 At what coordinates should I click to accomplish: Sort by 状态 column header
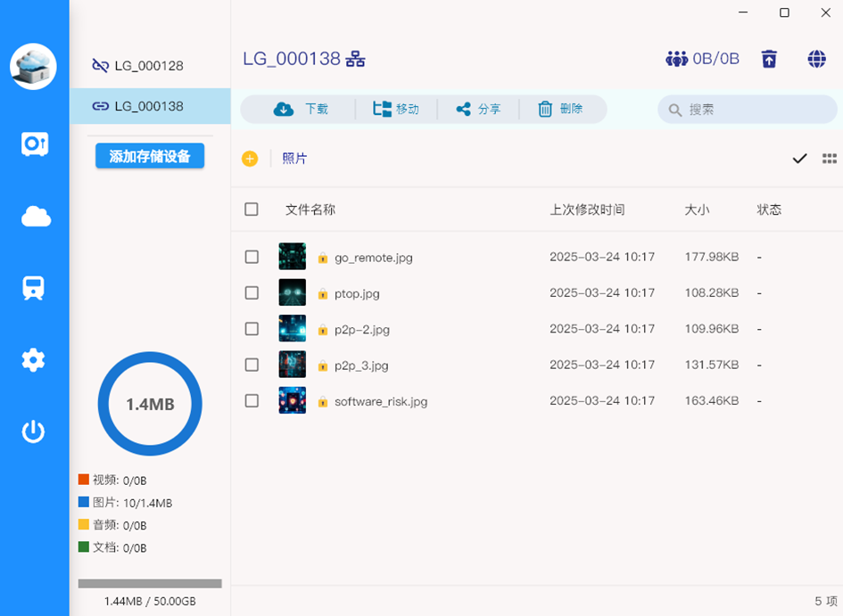769,209
